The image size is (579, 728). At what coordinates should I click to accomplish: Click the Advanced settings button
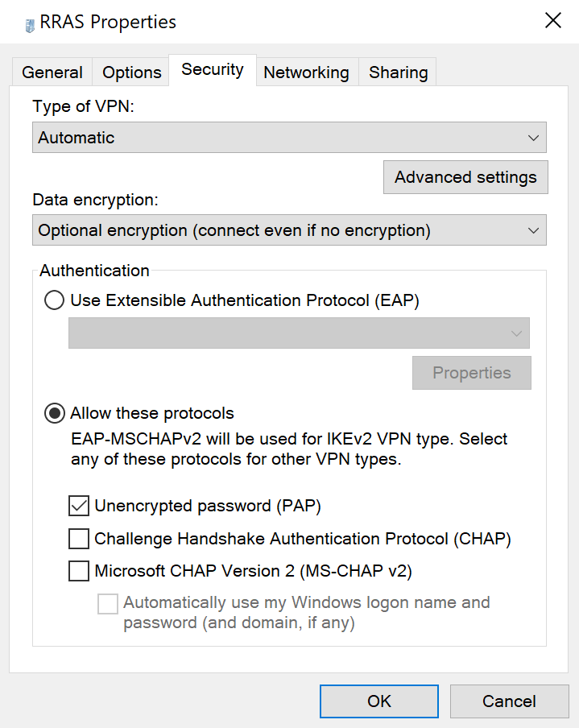(x=465, y=178)
